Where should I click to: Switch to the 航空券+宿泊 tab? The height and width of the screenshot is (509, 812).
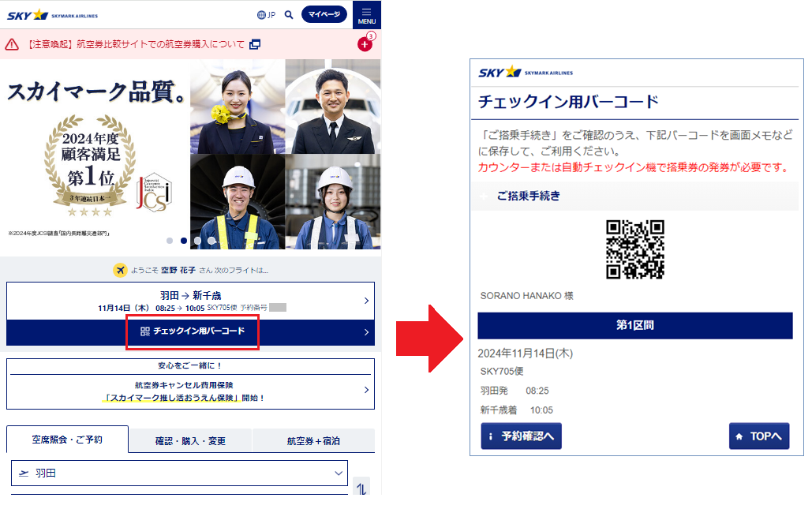(313, 441)
